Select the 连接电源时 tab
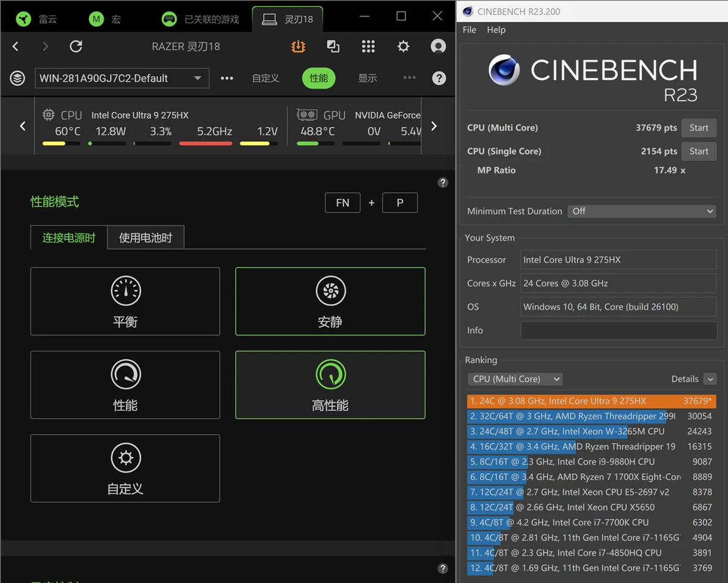 point(69,237)
